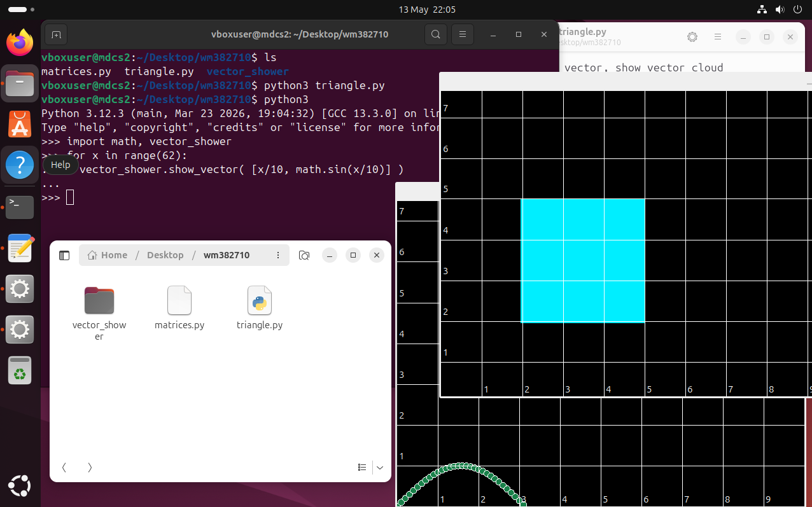Go back with the left arrow
The height and width of the screenshot is (507, 812).
click(64, 468)
